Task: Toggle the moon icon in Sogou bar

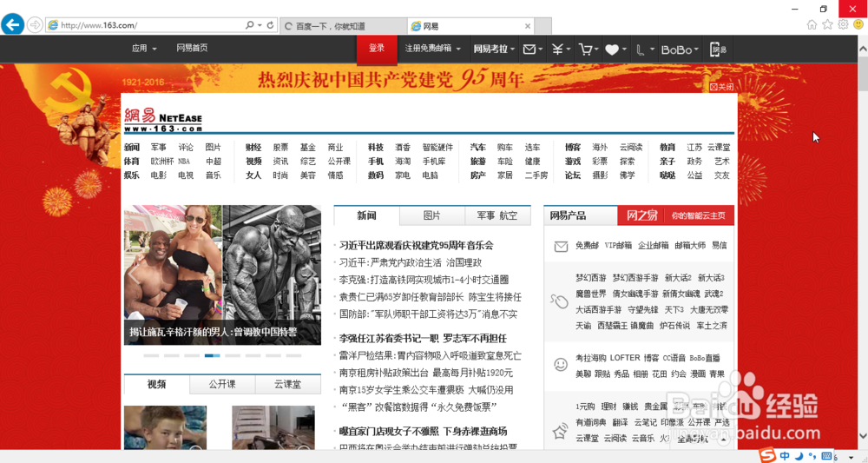Action: click(799, 456)
